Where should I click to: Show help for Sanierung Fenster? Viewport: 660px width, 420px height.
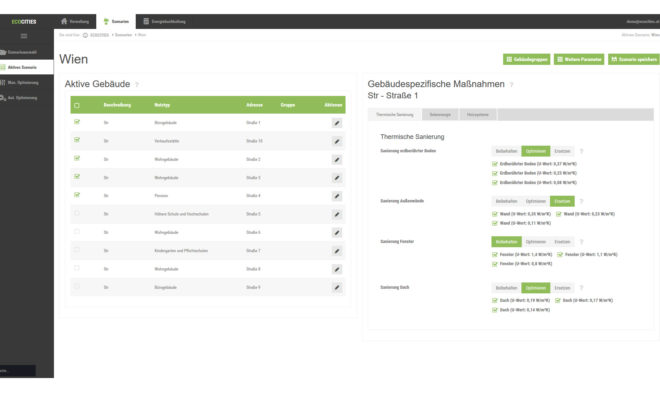click(x=581, y=242)
